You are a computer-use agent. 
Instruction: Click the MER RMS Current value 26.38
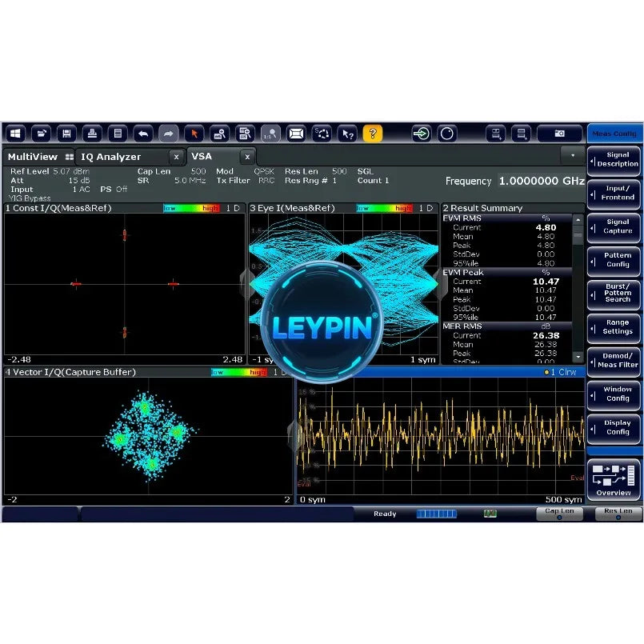point(546,335)
